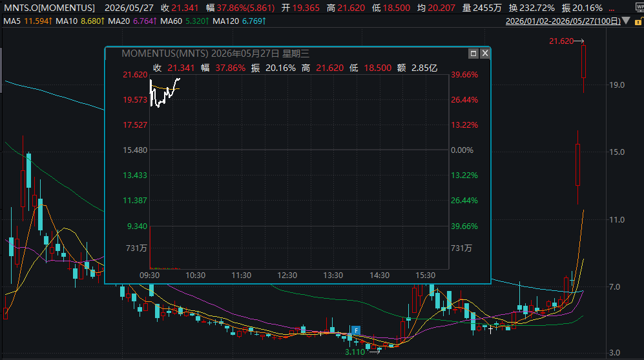Click the header amplitude 20.16% value
Screen dimensions: 644x360
[588, 8]
